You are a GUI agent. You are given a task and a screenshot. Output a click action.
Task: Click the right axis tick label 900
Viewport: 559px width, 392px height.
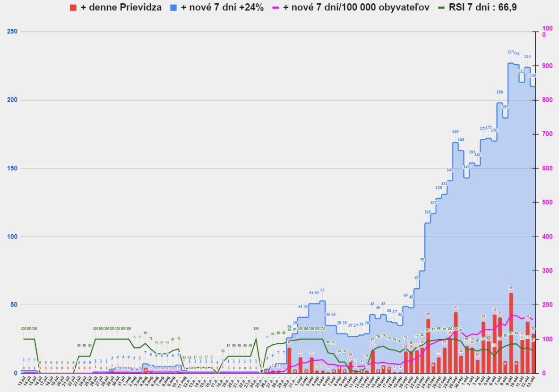pos(547,66)
